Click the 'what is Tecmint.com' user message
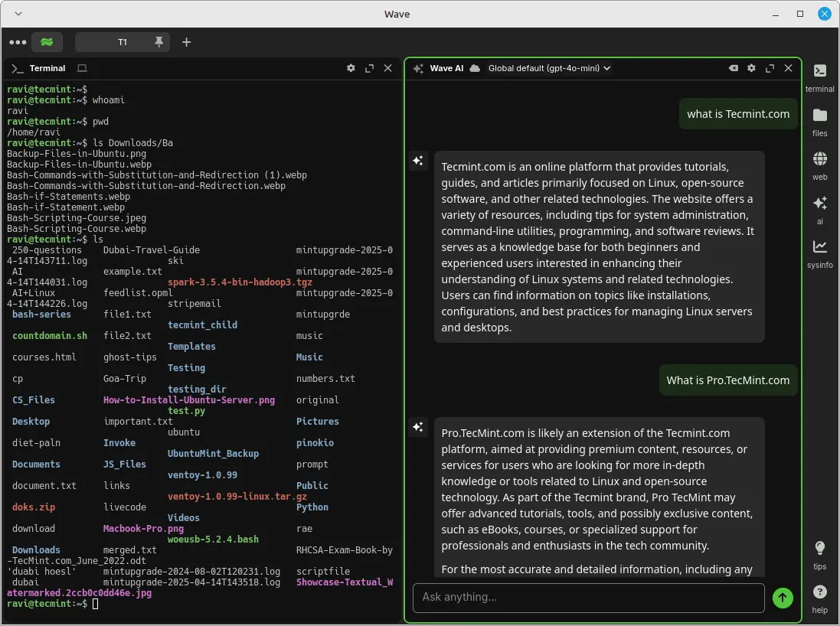 coord(738,114)
